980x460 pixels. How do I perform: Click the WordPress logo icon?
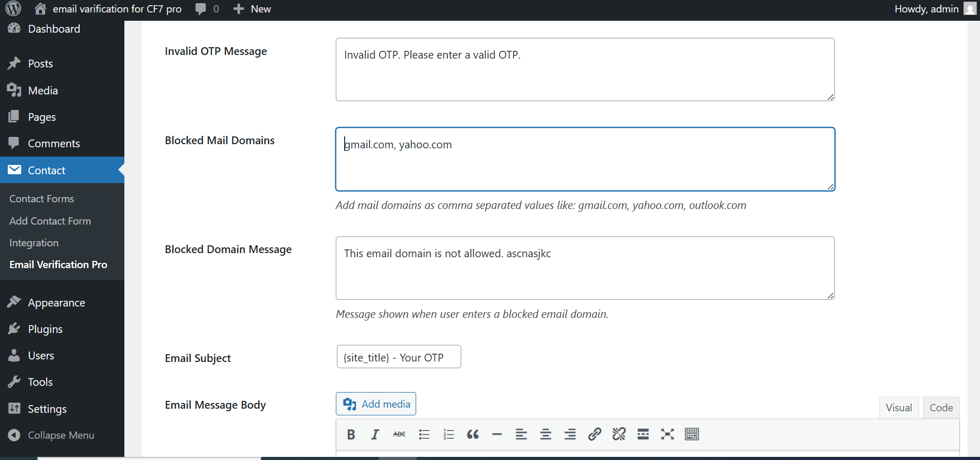coord(13,9)
